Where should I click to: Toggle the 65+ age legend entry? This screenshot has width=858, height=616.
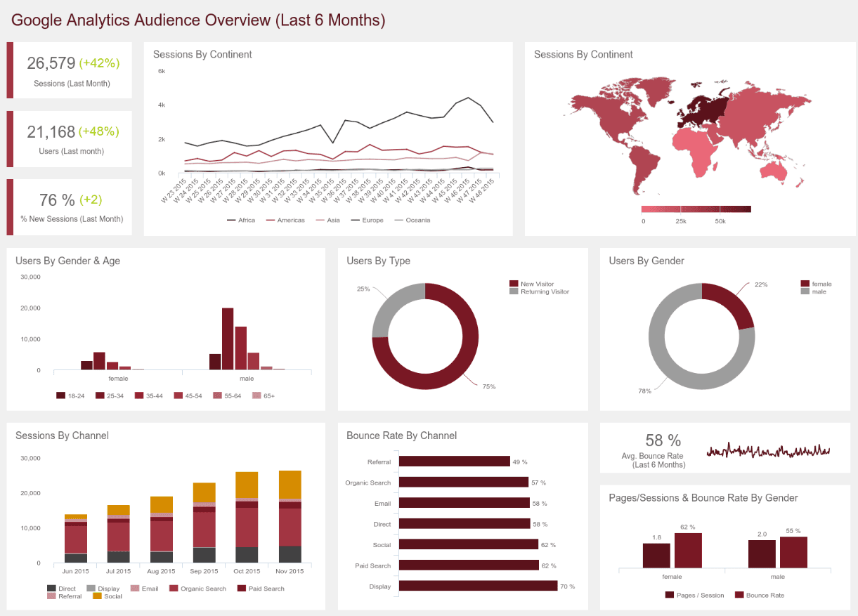[264, 395]
